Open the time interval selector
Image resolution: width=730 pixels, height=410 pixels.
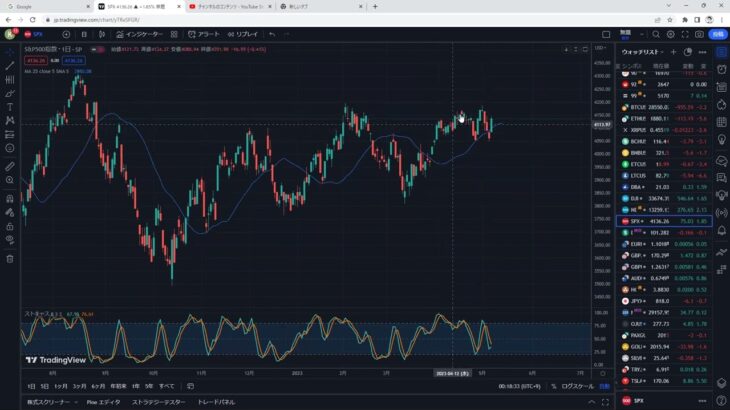pos(84,34)
